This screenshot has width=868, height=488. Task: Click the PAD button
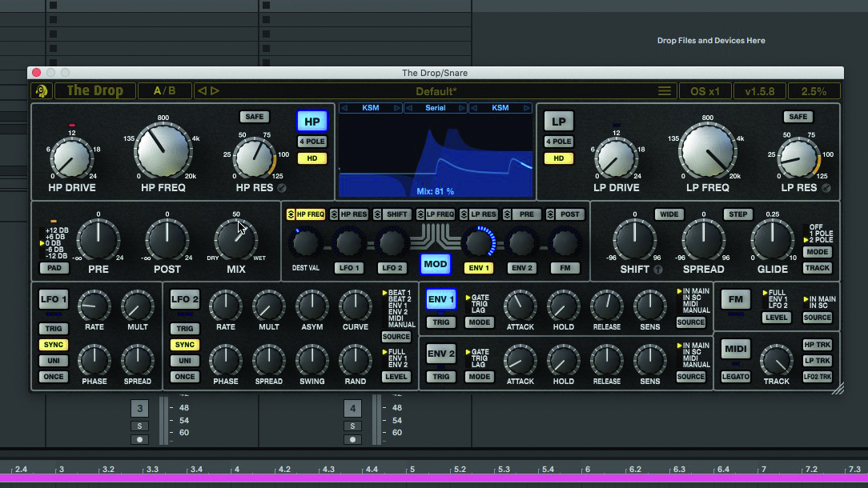click(54, 268)
